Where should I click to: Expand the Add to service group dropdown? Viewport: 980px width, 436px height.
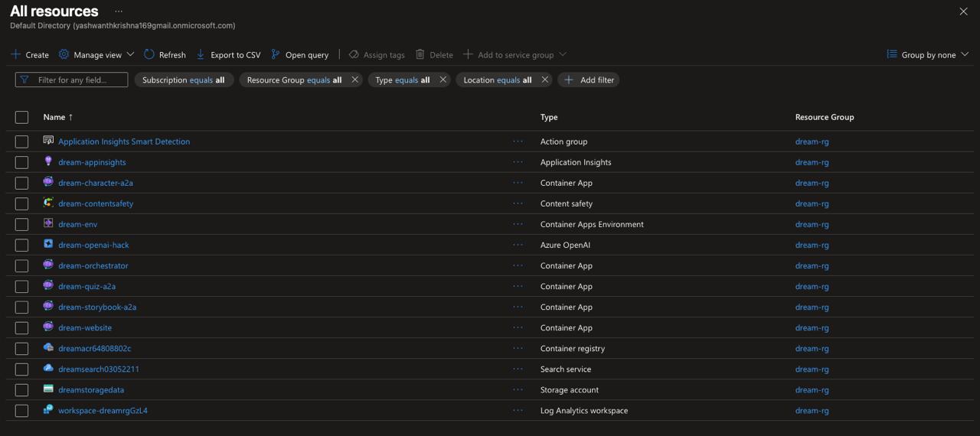(514, 54)
